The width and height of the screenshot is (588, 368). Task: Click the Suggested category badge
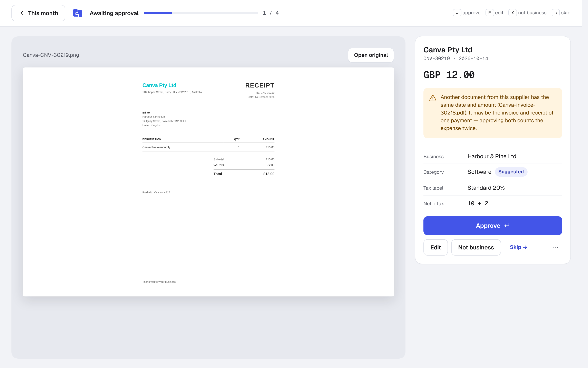pyautogui.click(x=511, y=172)
